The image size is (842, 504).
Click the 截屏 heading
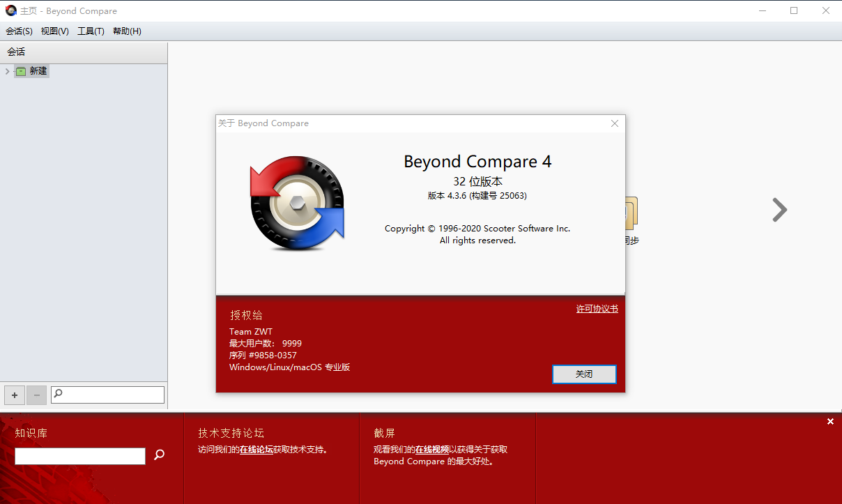point(385,434)
